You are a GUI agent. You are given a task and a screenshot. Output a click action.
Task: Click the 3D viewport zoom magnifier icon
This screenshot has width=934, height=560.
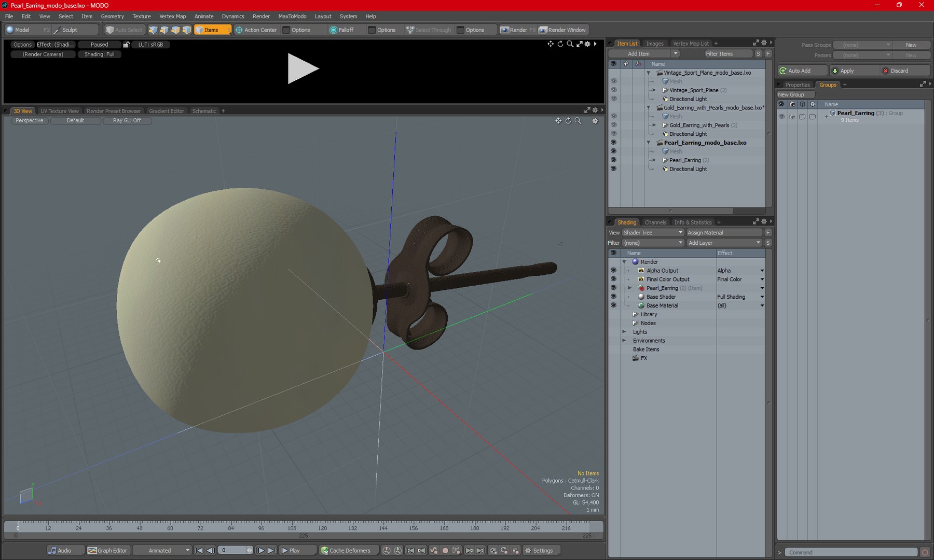[578, 121]
